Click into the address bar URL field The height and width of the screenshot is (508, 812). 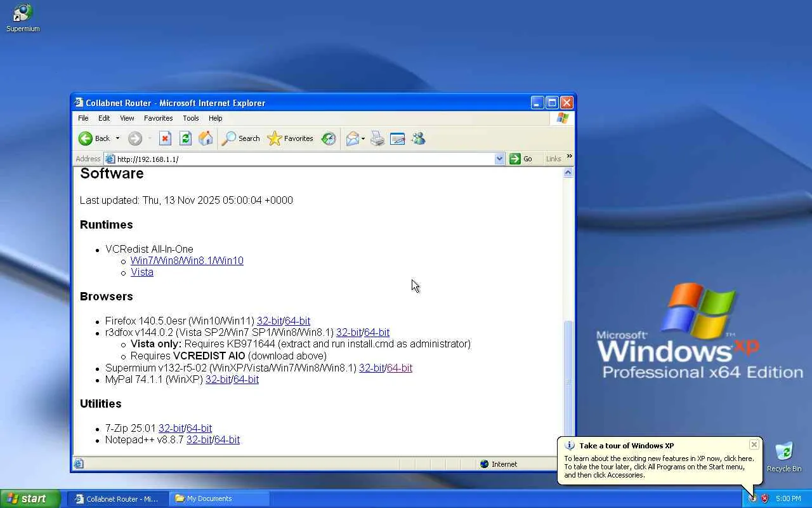click(x=304, y=159)
